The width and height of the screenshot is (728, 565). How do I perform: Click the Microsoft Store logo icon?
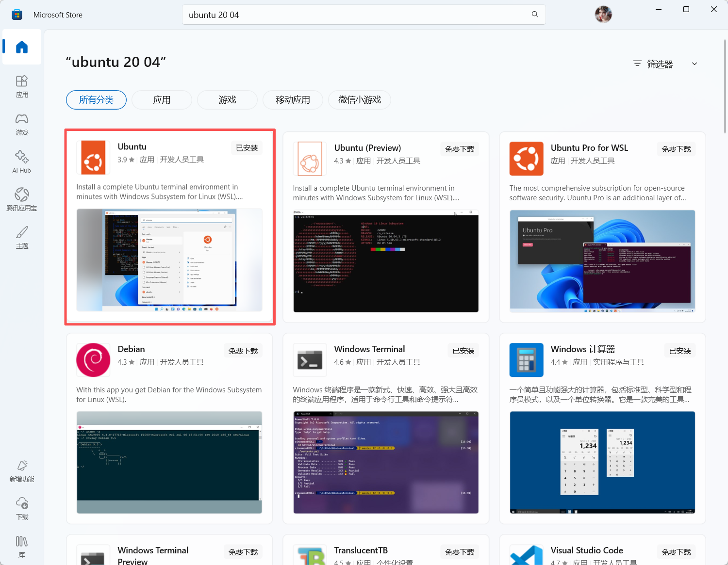[17, 15]
